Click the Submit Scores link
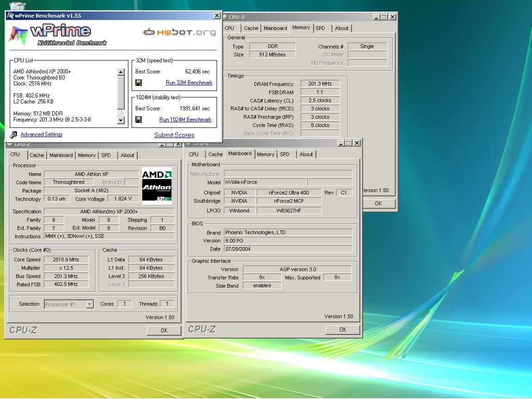532x399 pixels. (x=174, y=135)
